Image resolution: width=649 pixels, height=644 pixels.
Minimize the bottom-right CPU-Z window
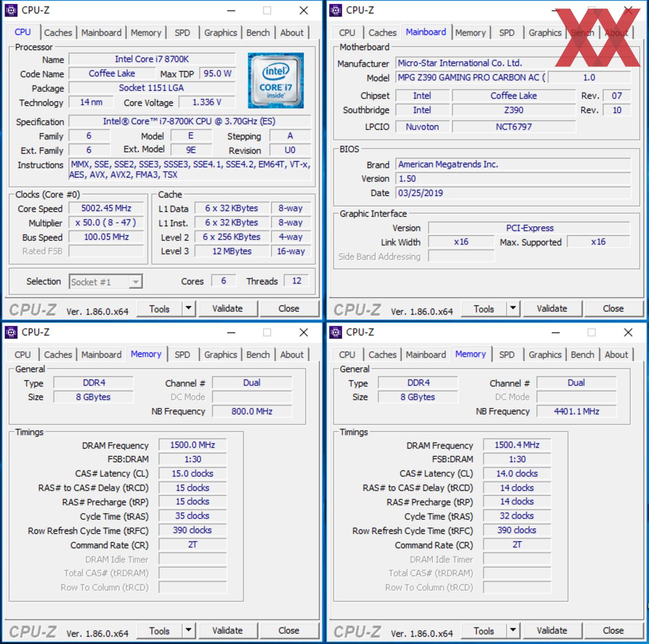[x=555, y=332]
